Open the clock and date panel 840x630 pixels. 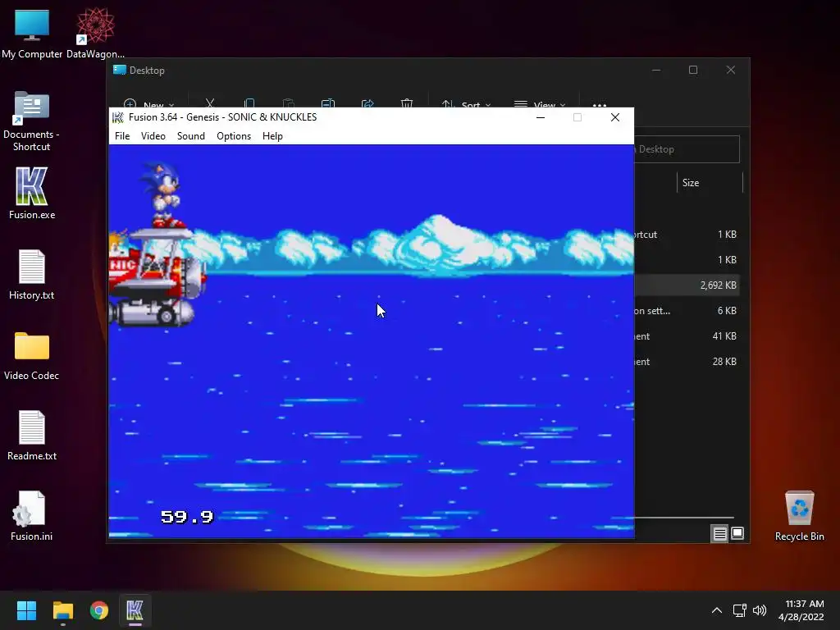point(801,610)
